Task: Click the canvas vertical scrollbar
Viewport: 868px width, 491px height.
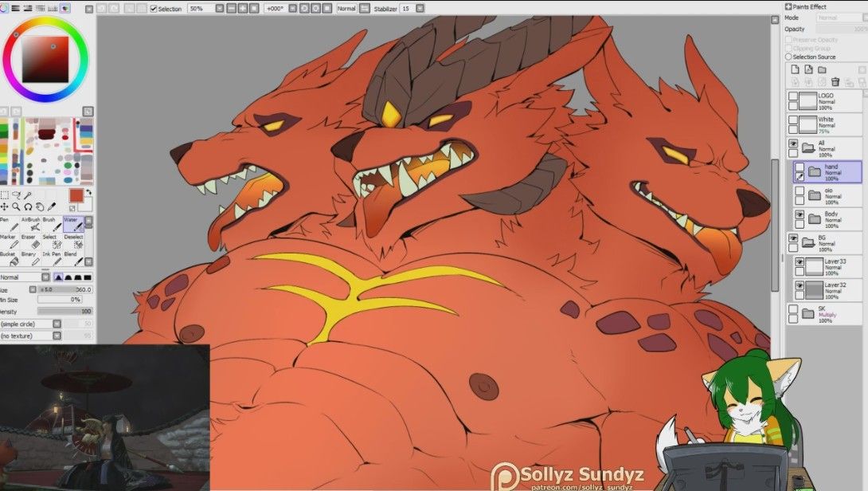Action: (x=775, y=225)
